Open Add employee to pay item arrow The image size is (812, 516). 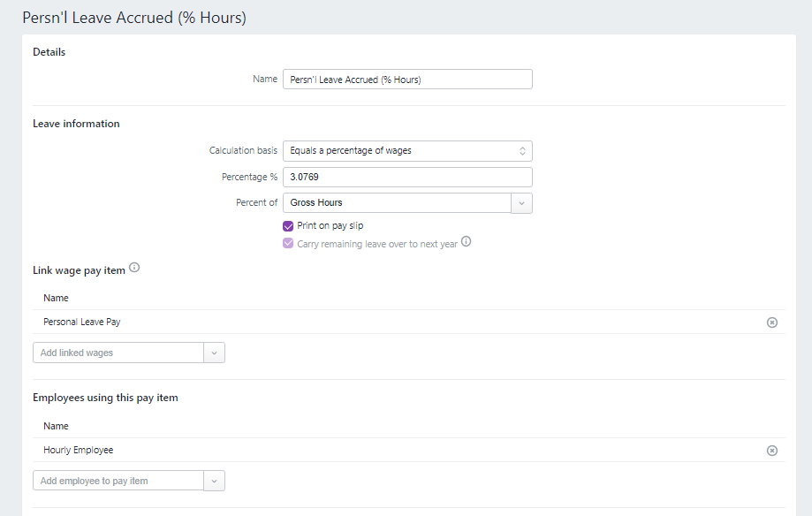[214, 482]
